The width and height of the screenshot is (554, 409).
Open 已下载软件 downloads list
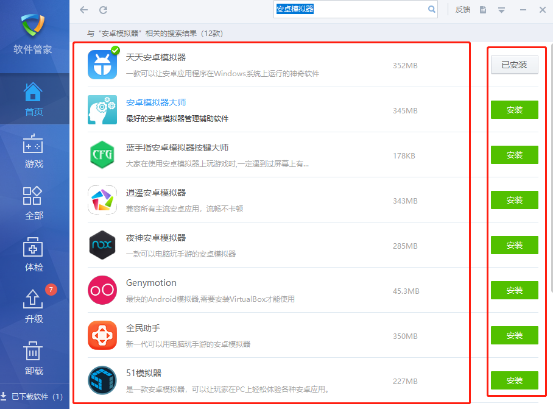click(x=32, y=397)
